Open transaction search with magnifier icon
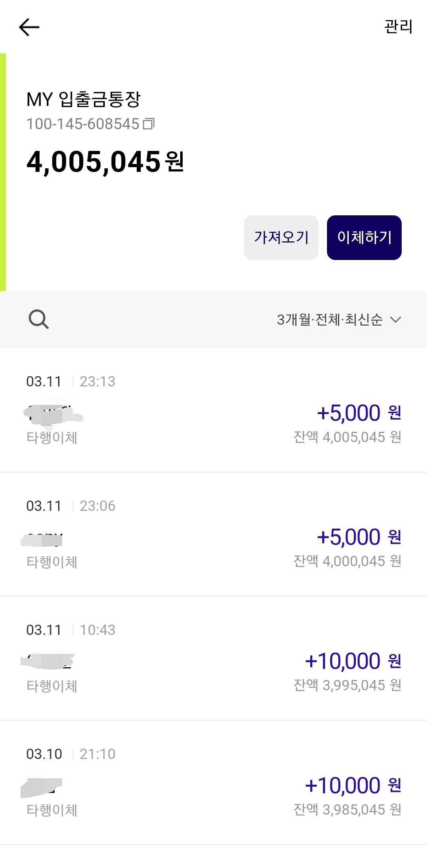The width and height of the screenshot is (427, 868). point(38,319)
